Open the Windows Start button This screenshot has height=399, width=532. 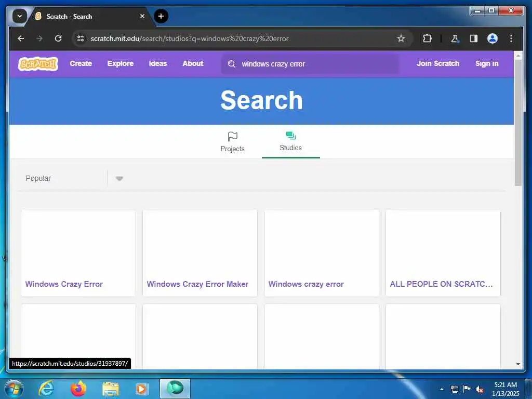14,389
